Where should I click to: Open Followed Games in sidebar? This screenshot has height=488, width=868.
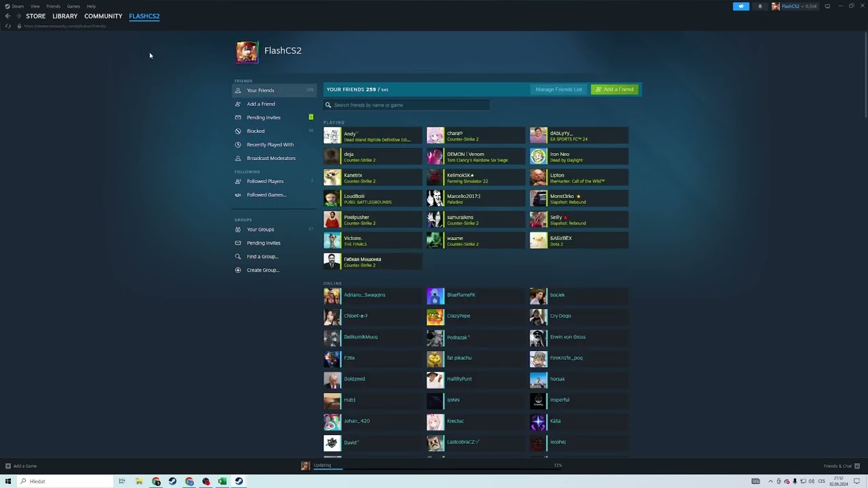click(x=267, y=195)
